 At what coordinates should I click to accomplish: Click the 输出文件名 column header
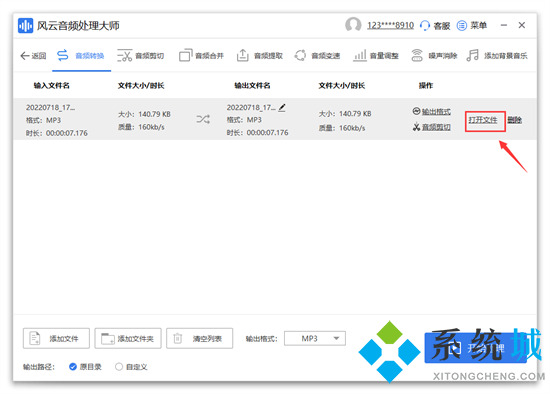click(x=252, y=85)
